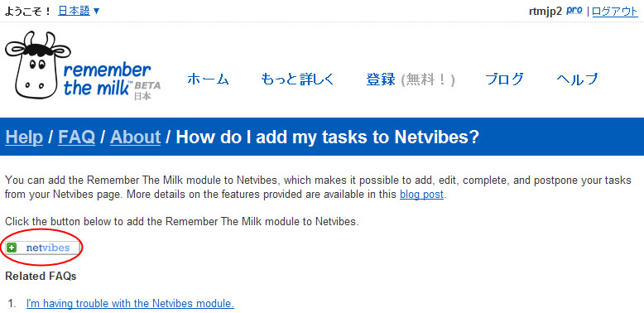This screenshot has height=313, width=644.
Task: Open the ブログ navigation item
Action: 505,79
